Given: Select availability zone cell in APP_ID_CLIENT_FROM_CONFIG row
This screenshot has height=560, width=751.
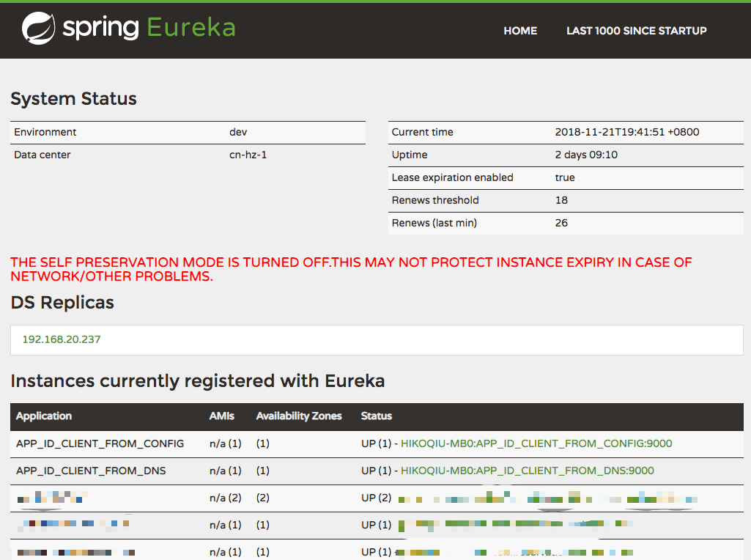Looking at the screenshot, I should [262, 443].
